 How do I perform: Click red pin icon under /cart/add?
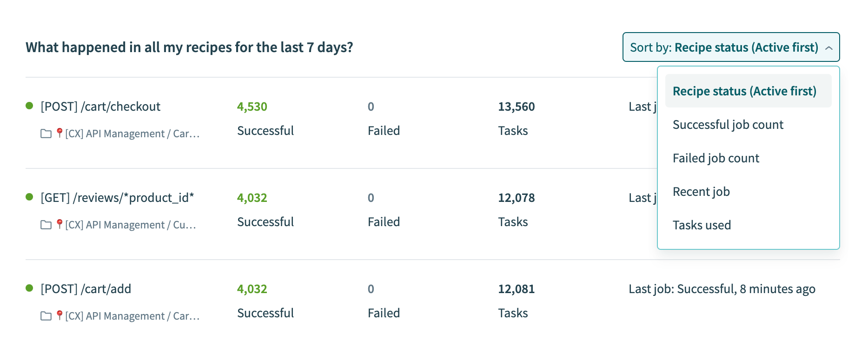pyautogui.click(x=60, y=315)
